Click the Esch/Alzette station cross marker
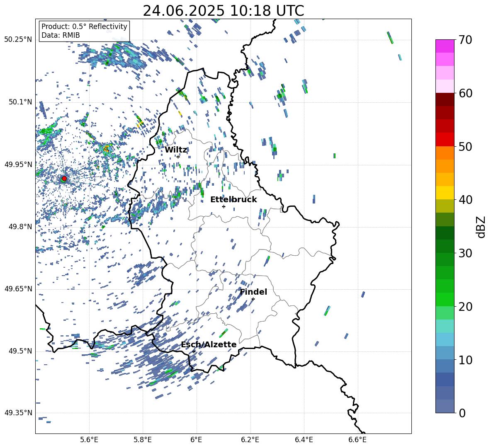 [194, 351]
